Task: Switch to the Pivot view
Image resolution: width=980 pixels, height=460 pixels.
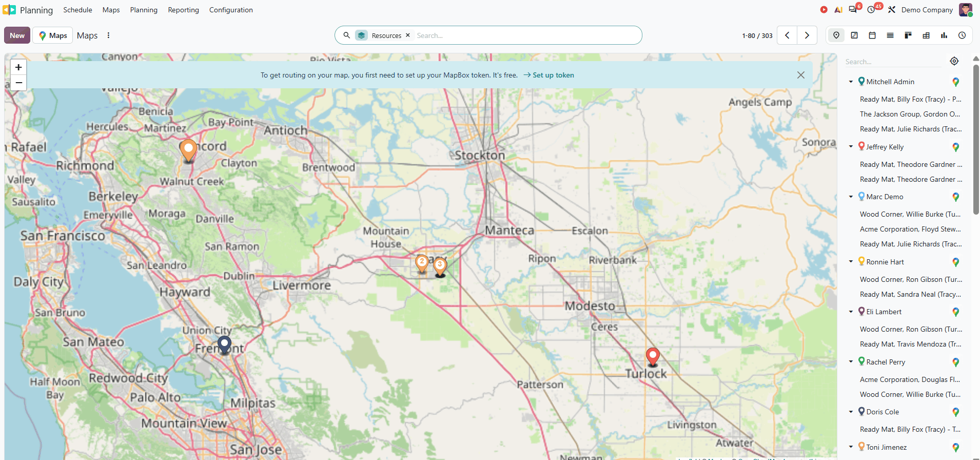Action: tap(926, 35)
